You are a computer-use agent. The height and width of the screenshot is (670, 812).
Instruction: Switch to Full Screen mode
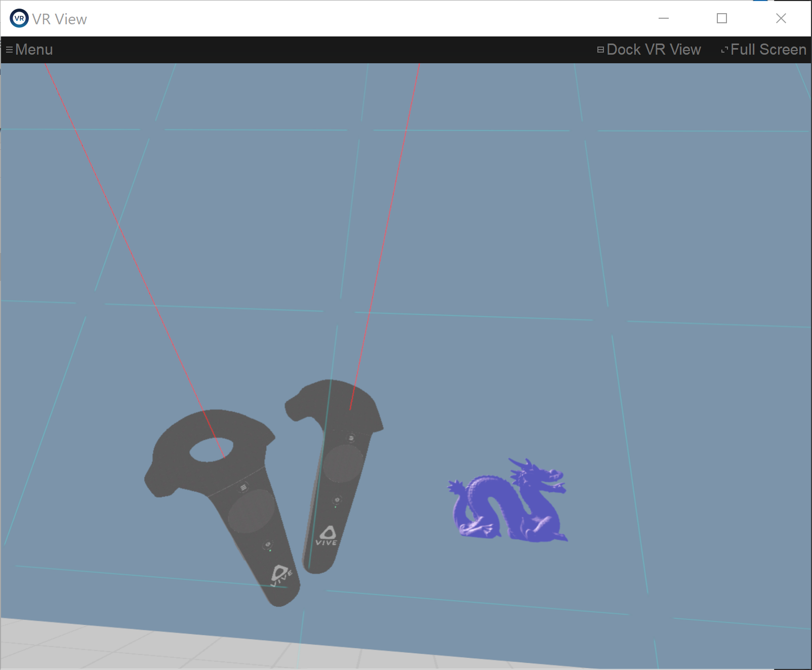coord(767,50)
